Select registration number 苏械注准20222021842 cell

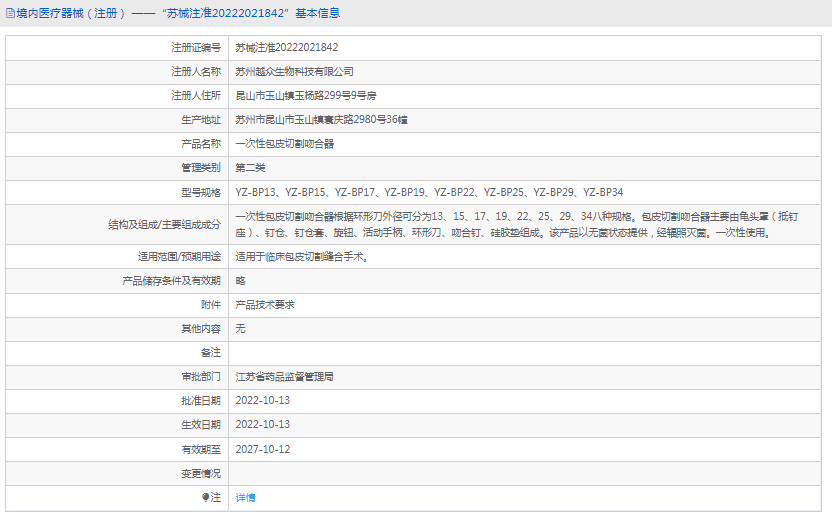[x=287, y=47]
